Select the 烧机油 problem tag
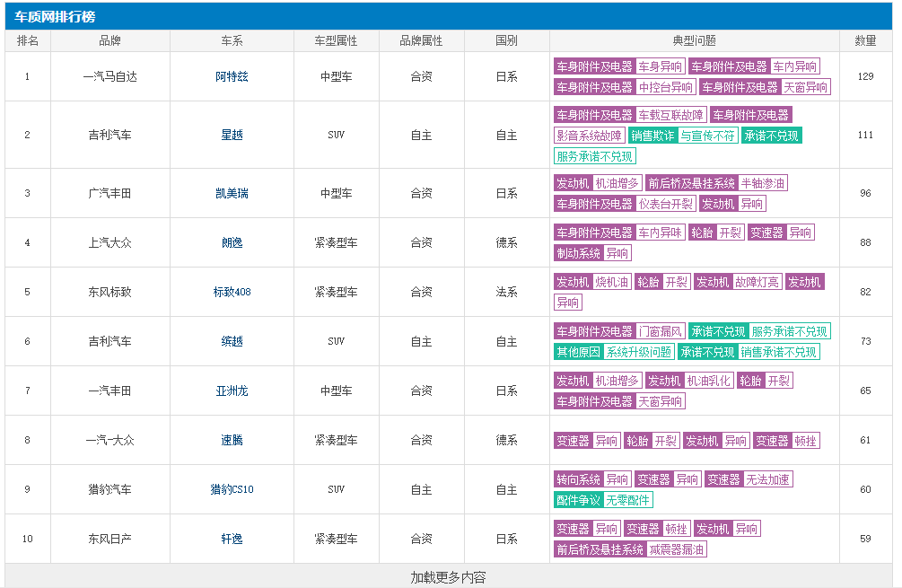Viewport: 902px width, 588px height. click(x=612, y=282)
